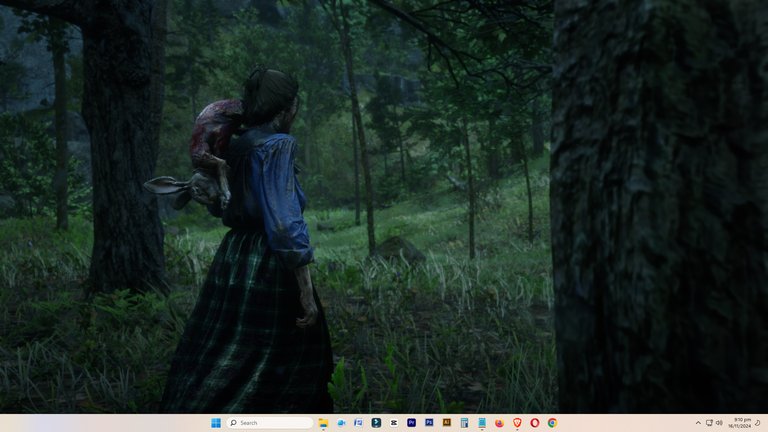Launch Adobe Photoshop from taskbar
Image resolution: width=768 pixels, height=432 pixels.
point(429,423)
